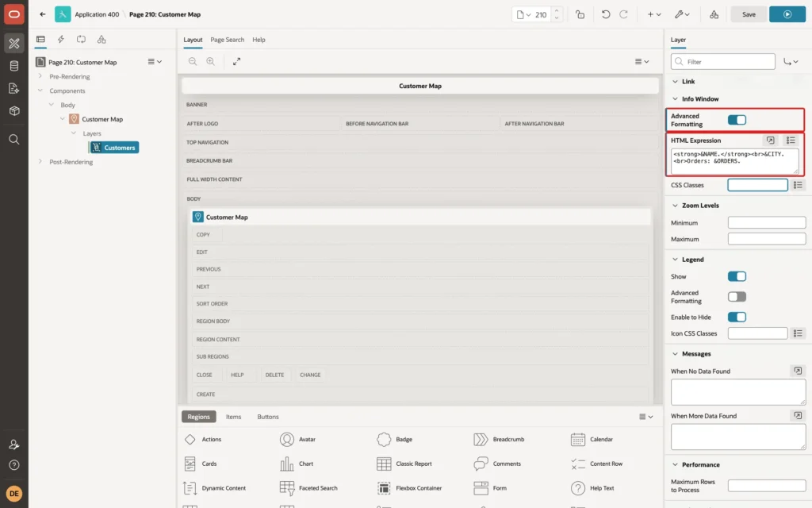Zoom out in the layout toolbar

[x=193, y=61]
